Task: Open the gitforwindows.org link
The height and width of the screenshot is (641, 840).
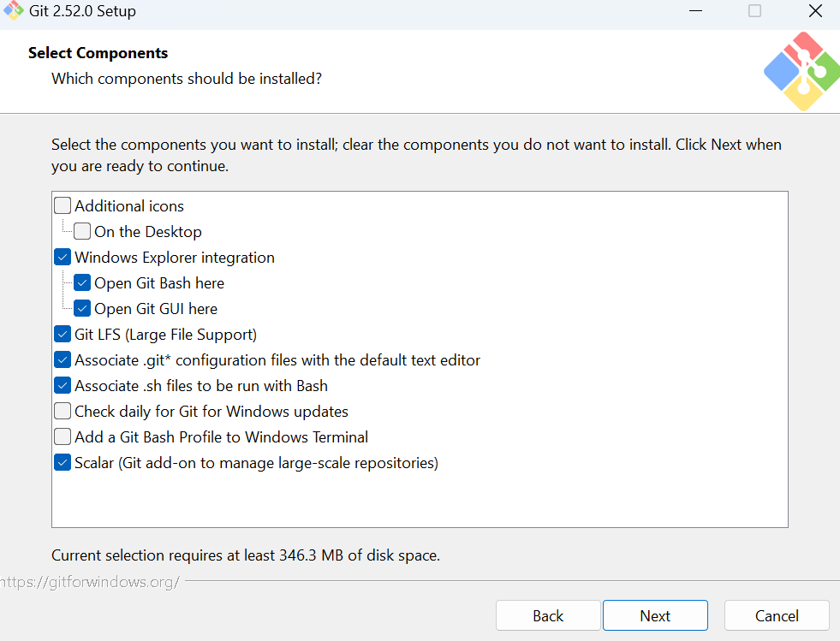Action: (x=90, y=582)
